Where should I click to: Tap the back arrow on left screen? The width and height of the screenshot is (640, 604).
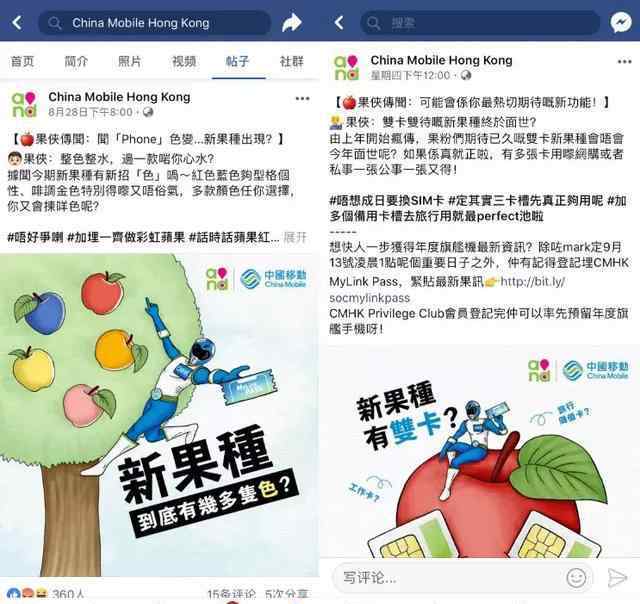coord(17,22)
